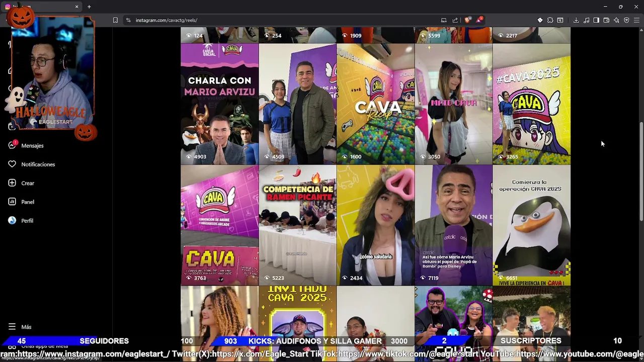Click the 3050 views on Maid CAVA reel
The height and width of the screenshot is (362, 644).
(x=434, y=156)
